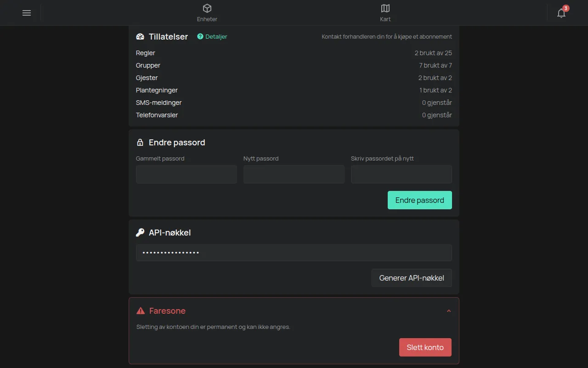Focus the Nytt passord field
The height and width of the screenshot is (368, 588).
294,174
